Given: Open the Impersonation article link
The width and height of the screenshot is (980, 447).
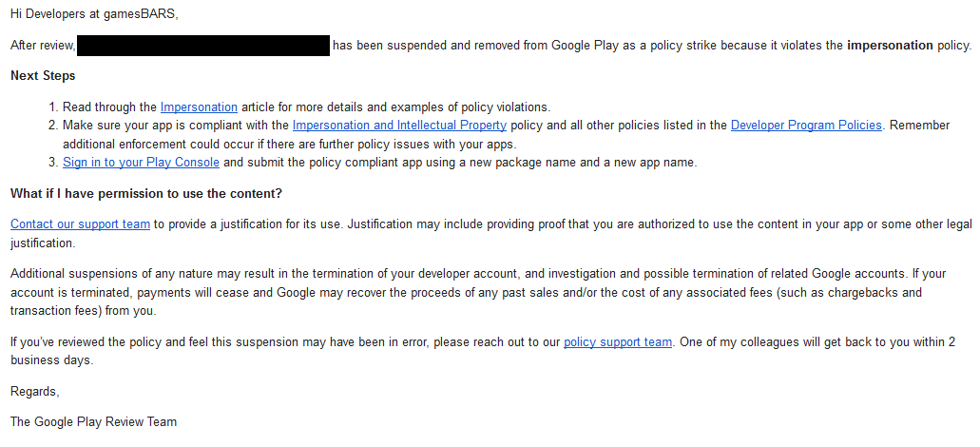Looking at the screenshot, I should [199, 107].
